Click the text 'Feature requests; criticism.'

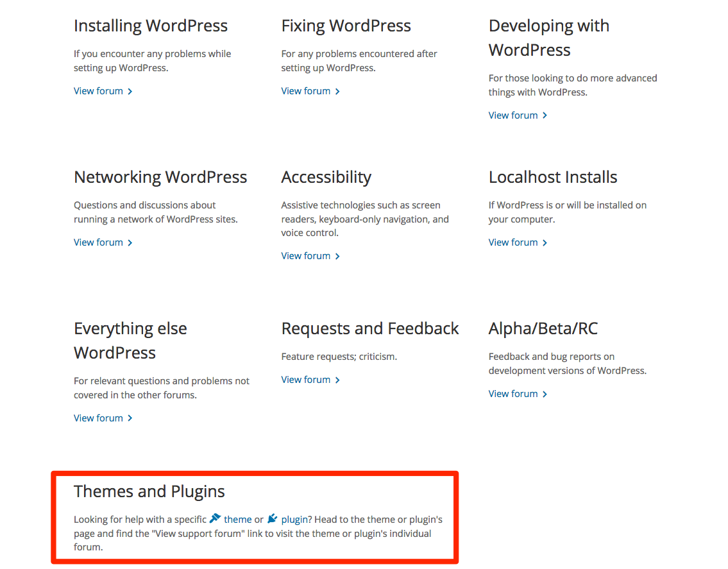pos(339,357)
